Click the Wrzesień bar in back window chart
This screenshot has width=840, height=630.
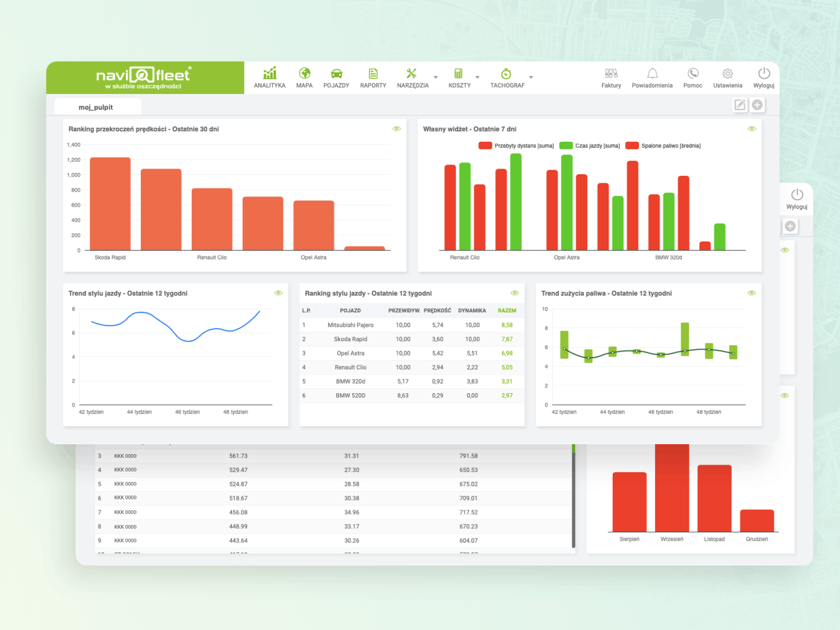click(x=672, y=488)
